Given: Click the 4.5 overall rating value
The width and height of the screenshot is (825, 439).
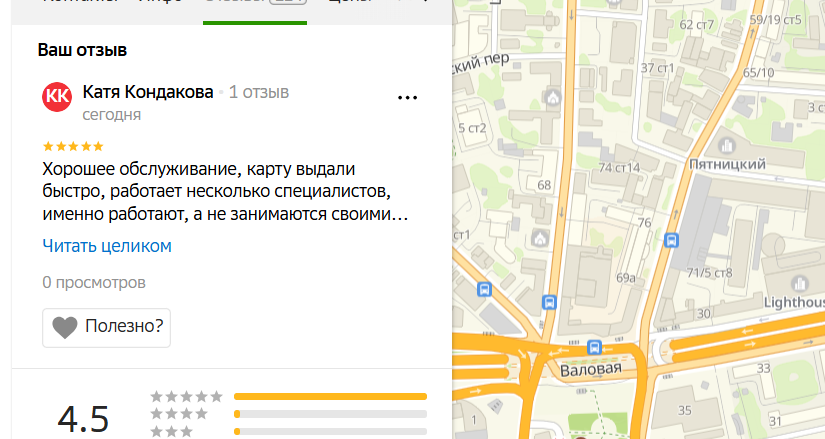Looking at the screenshot, I should (83, 419).
